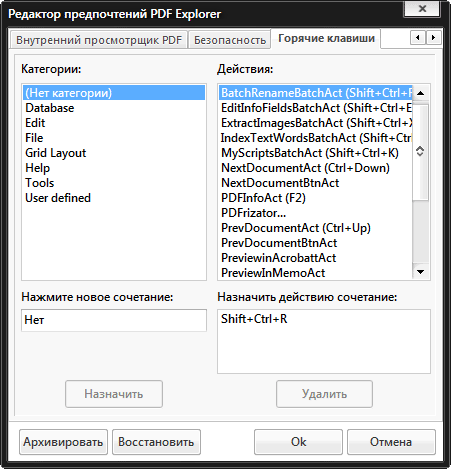Screen dimensions: 451x469
Task: Select Help category
Action: [x=114, y=168]
